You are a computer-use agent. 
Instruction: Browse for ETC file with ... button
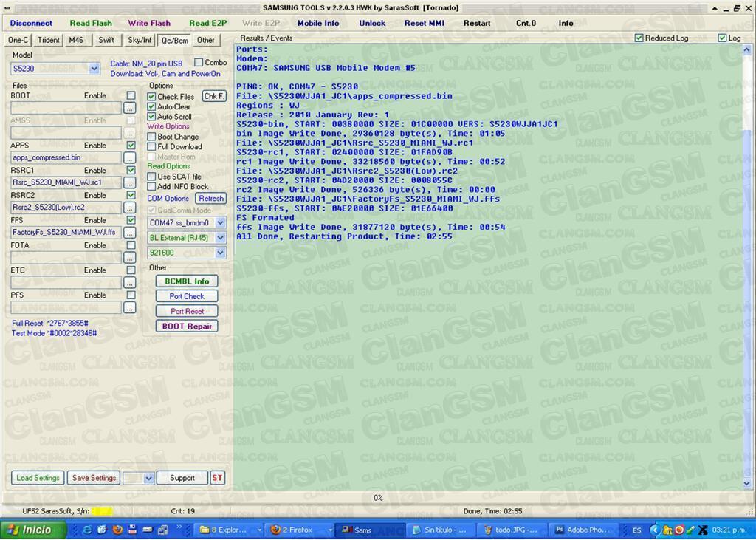(x=129, y=282)
